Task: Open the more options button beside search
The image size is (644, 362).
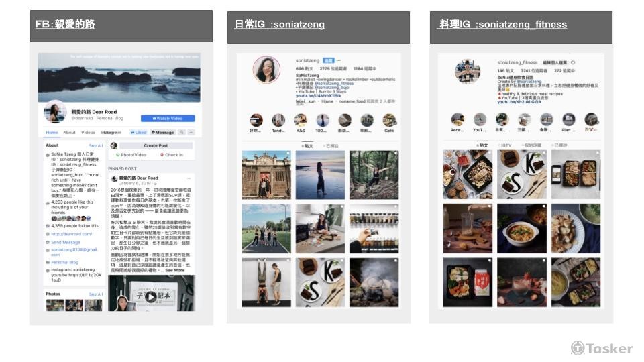Action: [191, 133]
